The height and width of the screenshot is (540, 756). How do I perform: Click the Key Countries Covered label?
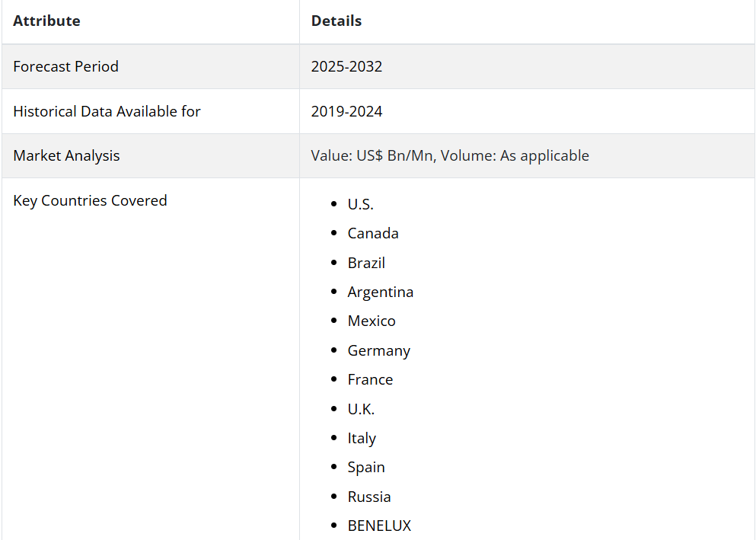90,200
